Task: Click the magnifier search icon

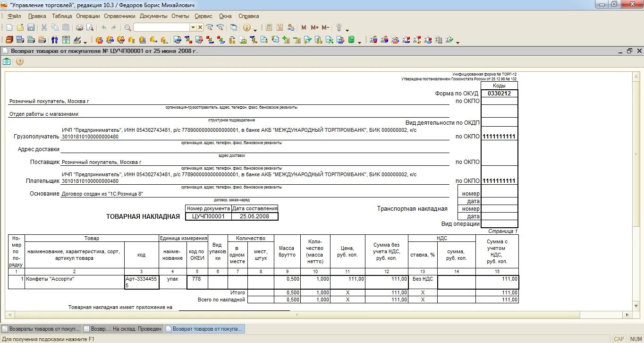Action: [127, 28]
